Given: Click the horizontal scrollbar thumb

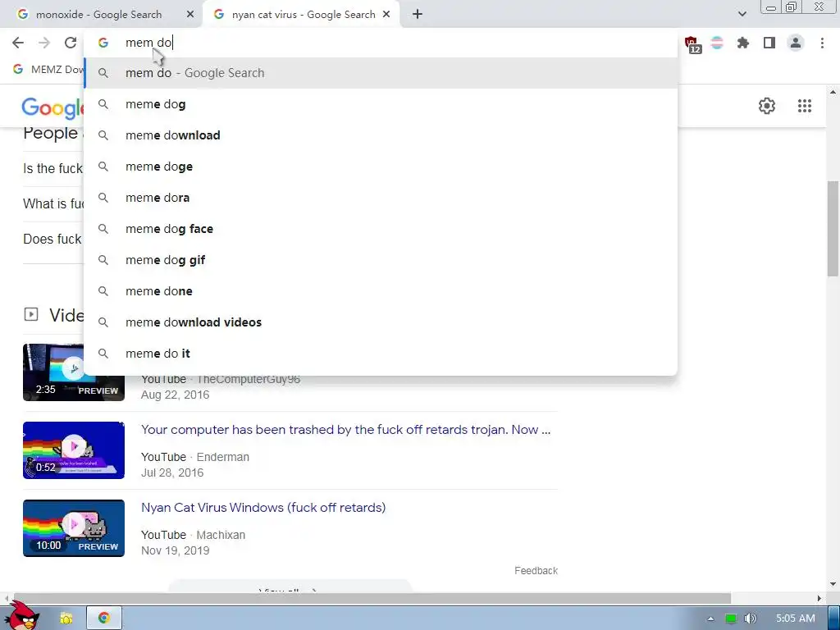Looking at the screenshot, I should coord(372,598).
